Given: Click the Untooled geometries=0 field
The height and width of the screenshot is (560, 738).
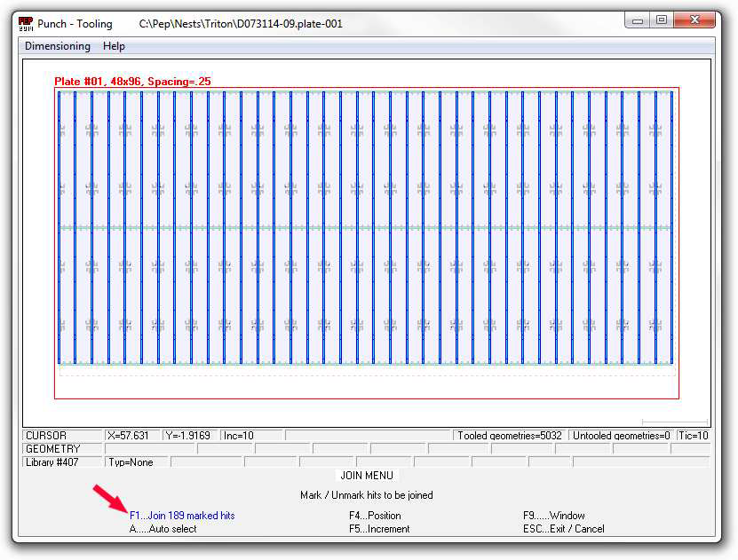Looking at the screenshot, I should (620, 436).
